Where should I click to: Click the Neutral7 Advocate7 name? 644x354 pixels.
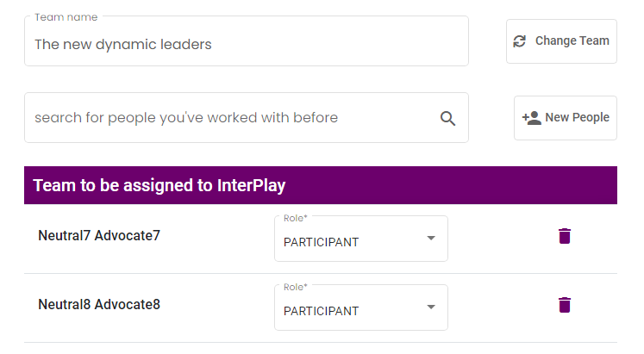point(99,235)
